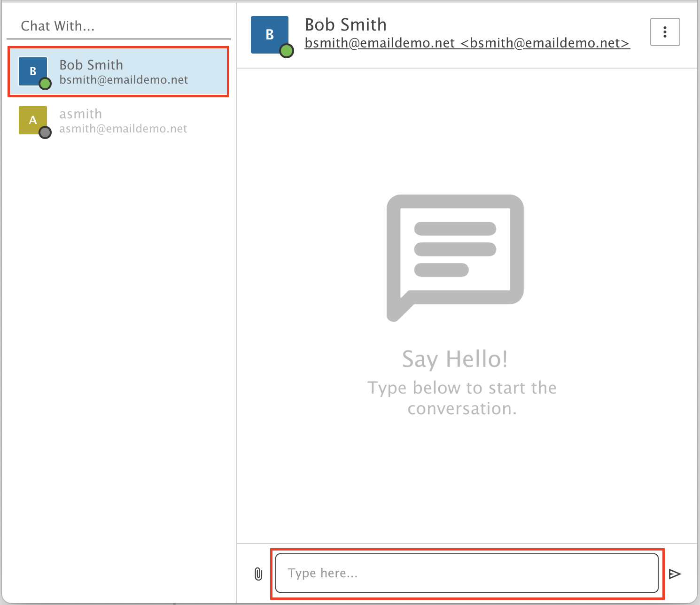Screen dimensions: 700x605
Task: Click the Bob Smith name in chat header
Action: [345, 24]
